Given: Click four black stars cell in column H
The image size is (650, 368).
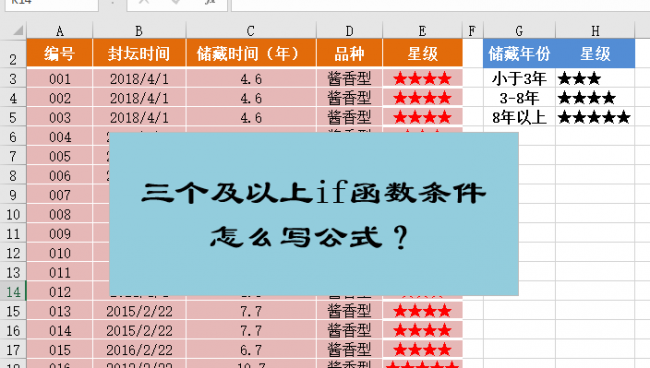Looking at the screenshot, I should (595, 98).
